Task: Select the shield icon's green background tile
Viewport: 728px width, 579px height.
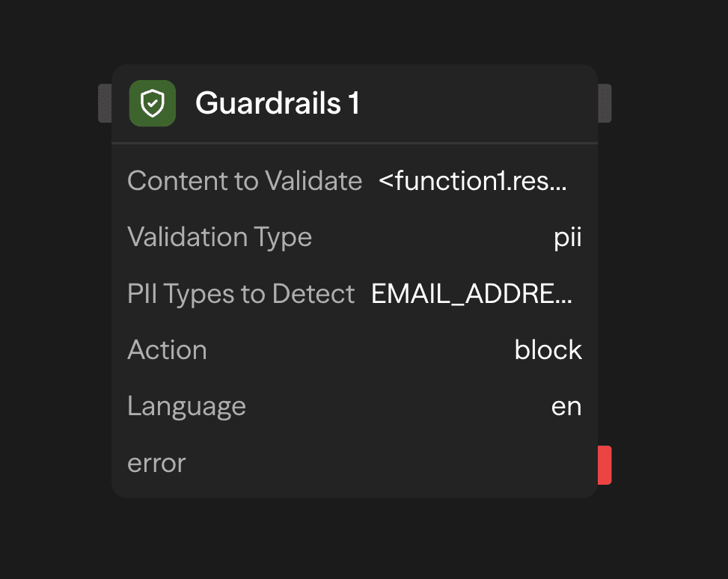Action: click(152, 103)
